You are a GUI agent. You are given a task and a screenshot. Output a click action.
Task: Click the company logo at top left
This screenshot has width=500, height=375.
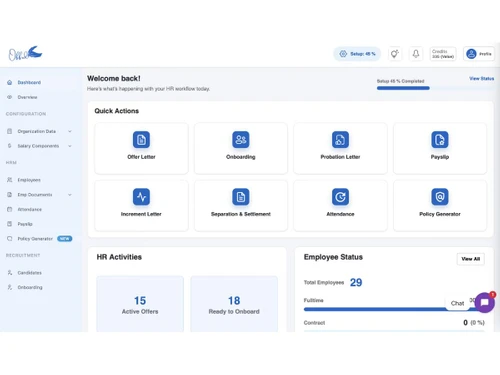(25, 54)
